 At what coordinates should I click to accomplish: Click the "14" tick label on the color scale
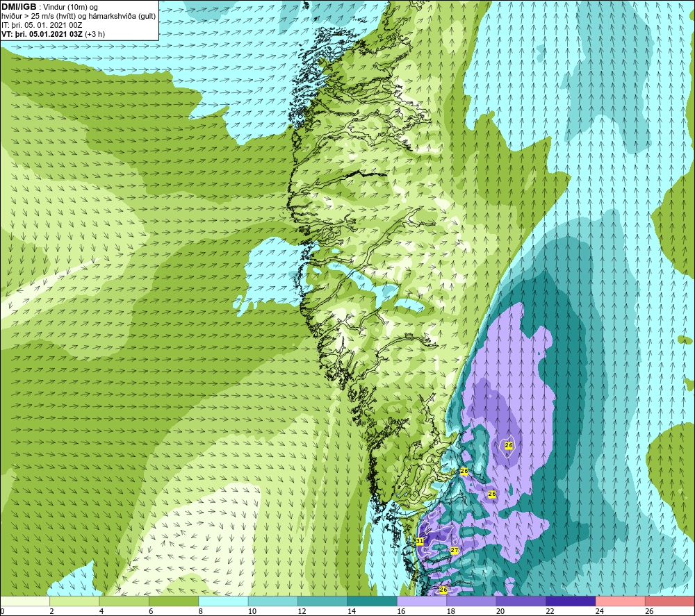(352, 611)
